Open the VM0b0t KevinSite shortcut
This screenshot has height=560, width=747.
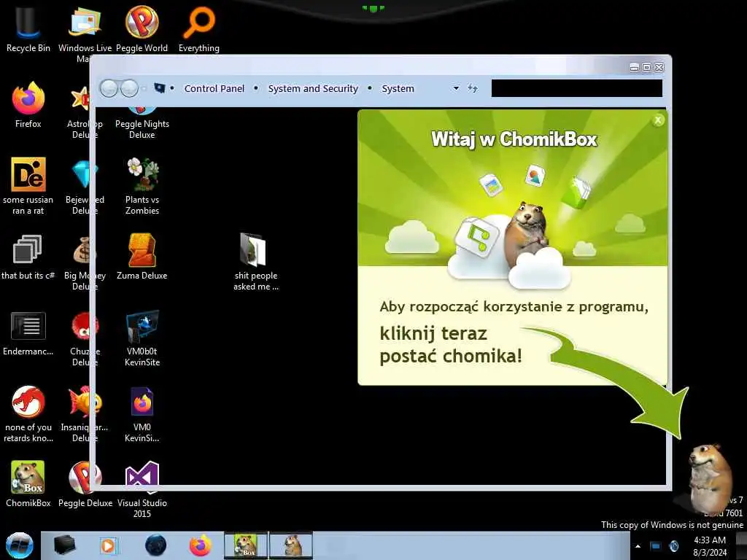142,338
